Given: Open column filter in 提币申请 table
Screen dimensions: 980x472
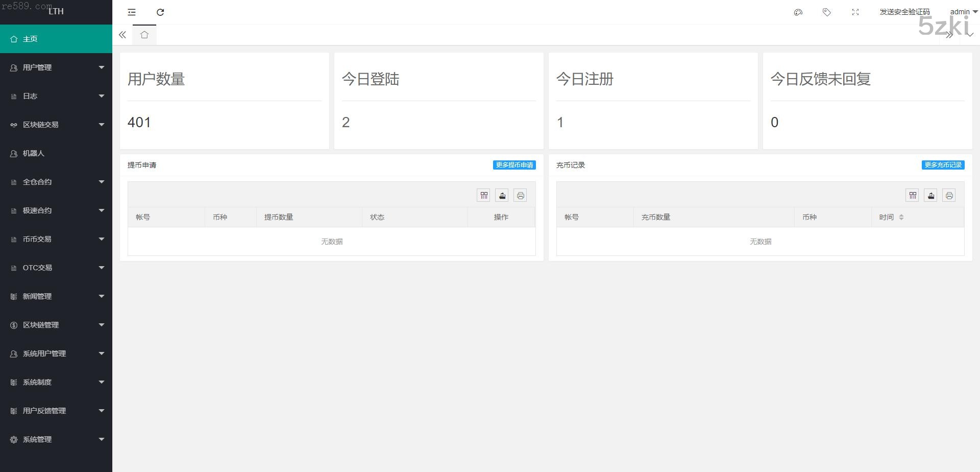Looking at the screenshot, I should pyautogui.click(x=483, y=195).
